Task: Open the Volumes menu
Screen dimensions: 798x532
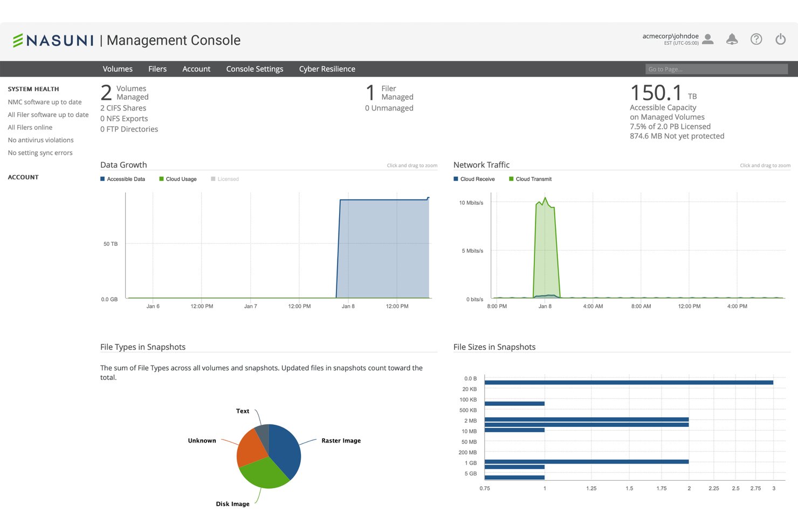Action: tap(118, 69)
